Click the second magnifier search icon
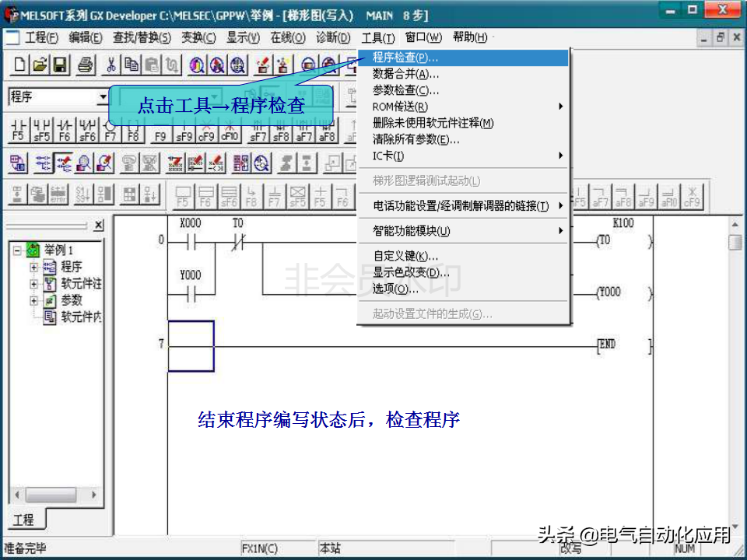The height and width of the screenshot is (560, 747). click(x=217, y=65)
